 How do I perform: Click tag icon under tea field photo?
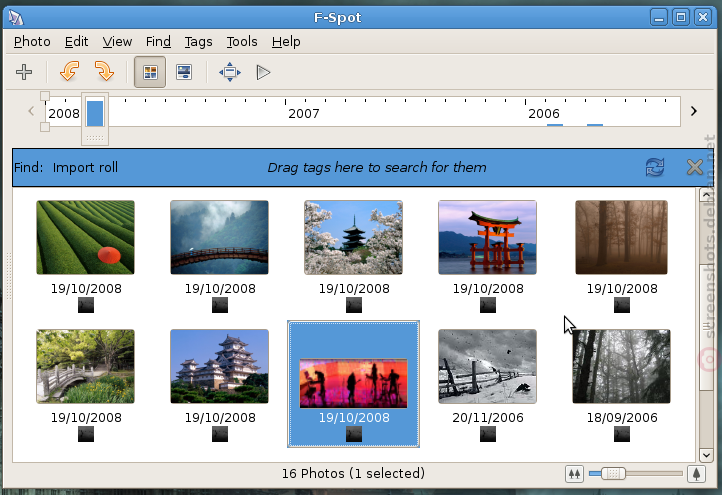[86, 305]
